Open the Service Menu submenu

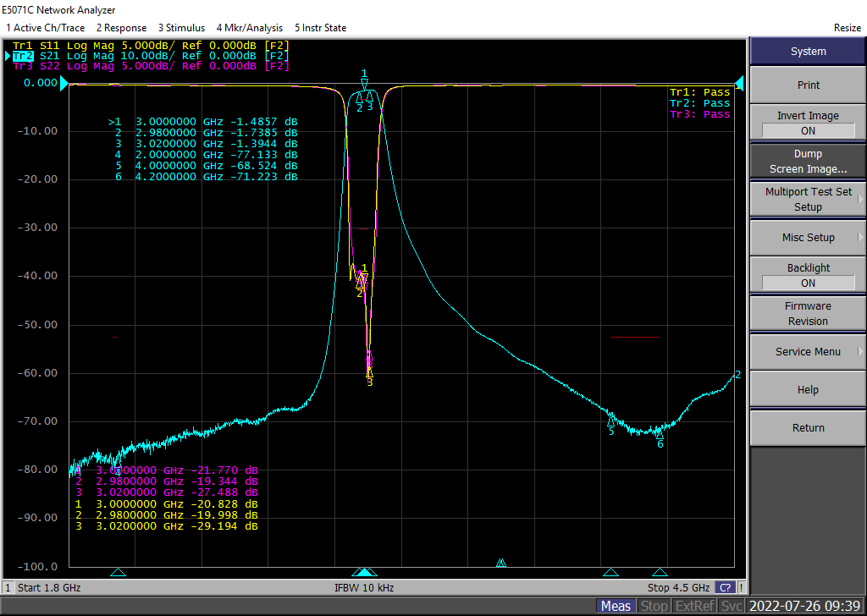808,351
